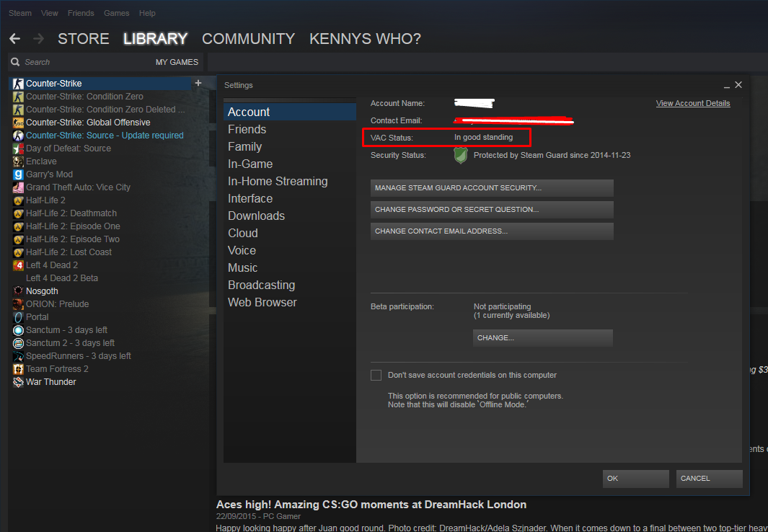Viewport: 768px width, 532px height.
Task: Select Music settings category
Action: point(290,267)
